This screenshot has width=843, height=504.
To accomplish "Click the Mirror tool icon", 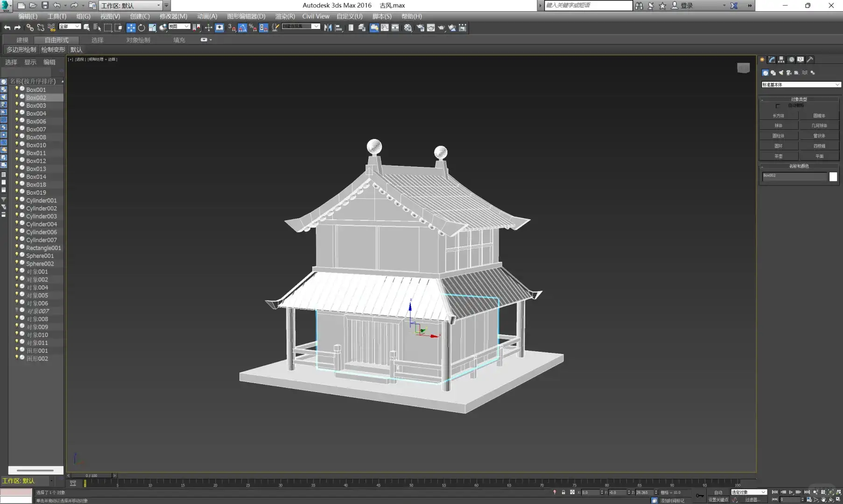I will click(x=328, y=28).
